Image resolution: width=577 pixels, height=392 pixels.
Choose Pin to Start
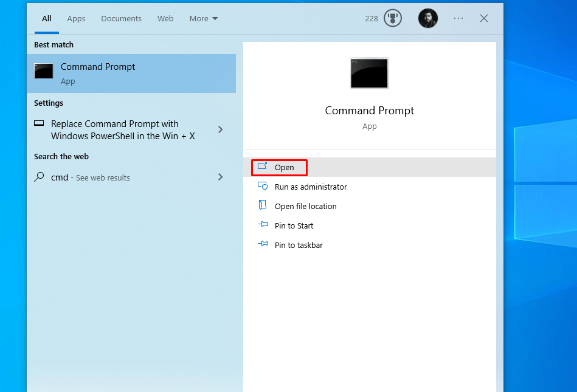(x=370, y=226)
